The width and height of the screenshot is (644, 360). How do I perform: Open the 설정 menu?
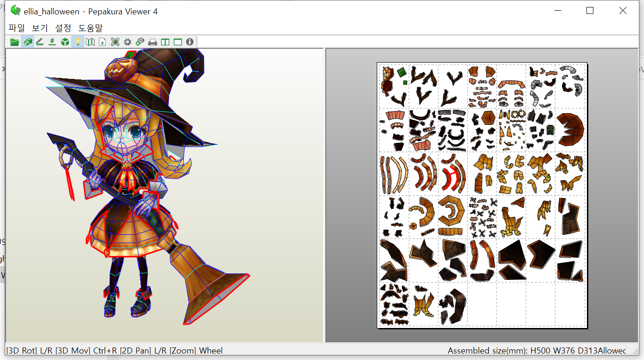(x=63, y=28)
